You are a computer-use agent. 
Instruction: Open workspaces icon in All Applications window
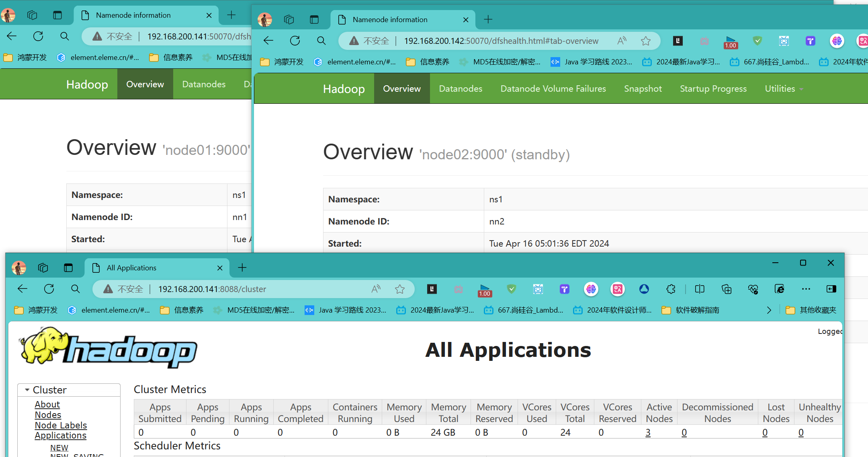click(43, 268)
